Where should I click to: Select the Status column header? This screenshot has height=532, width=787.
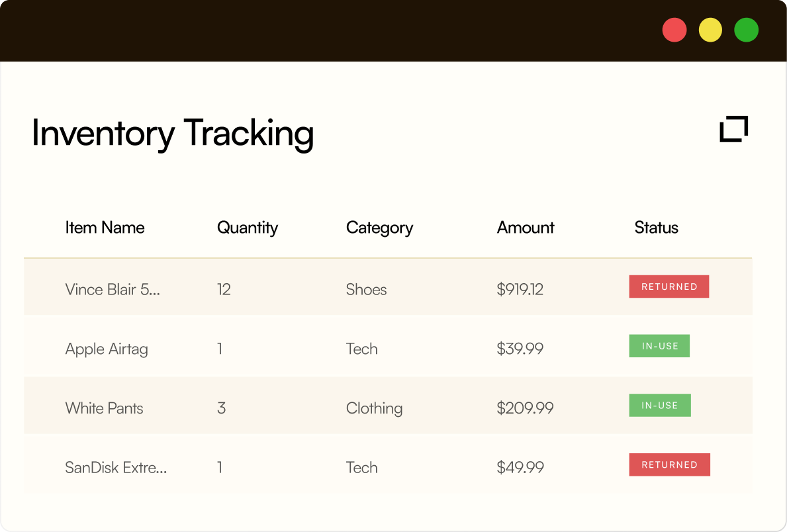656,228
